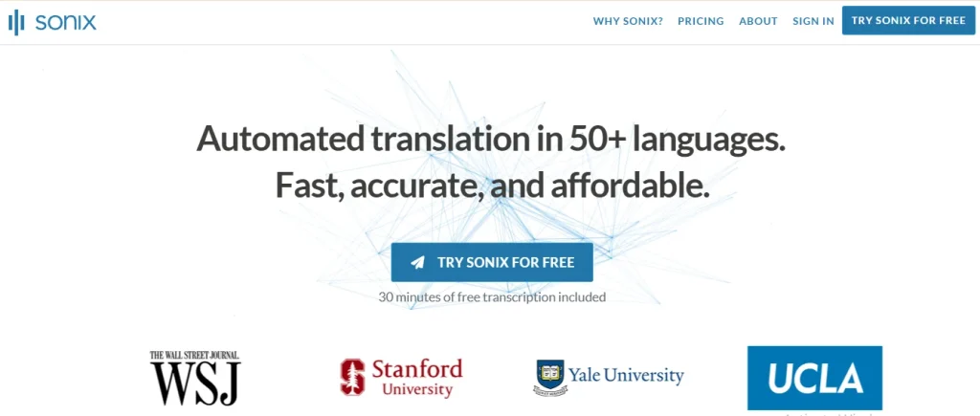Click the small Wall Street Journal caption text
The image size is (980, 416).
(x=194, y=356)
